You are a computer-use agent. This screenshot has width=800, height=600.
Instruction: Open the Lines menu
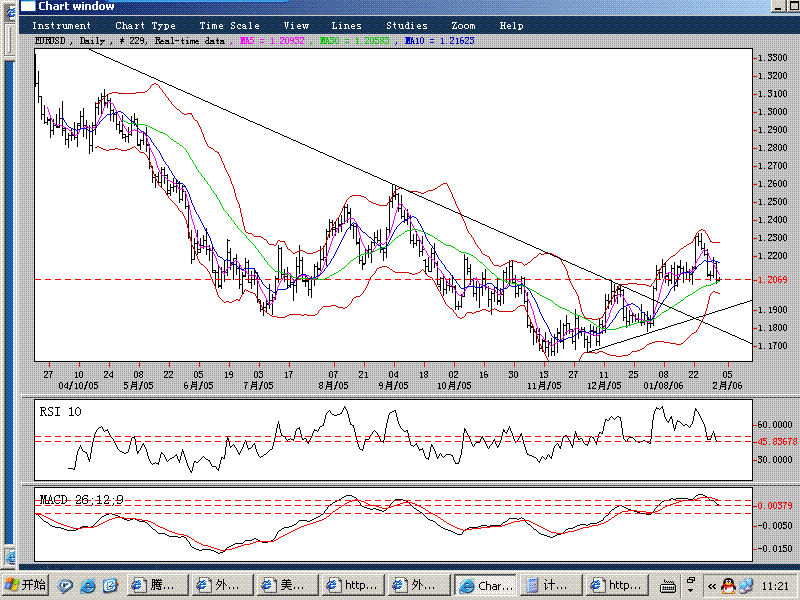point(347,25)
